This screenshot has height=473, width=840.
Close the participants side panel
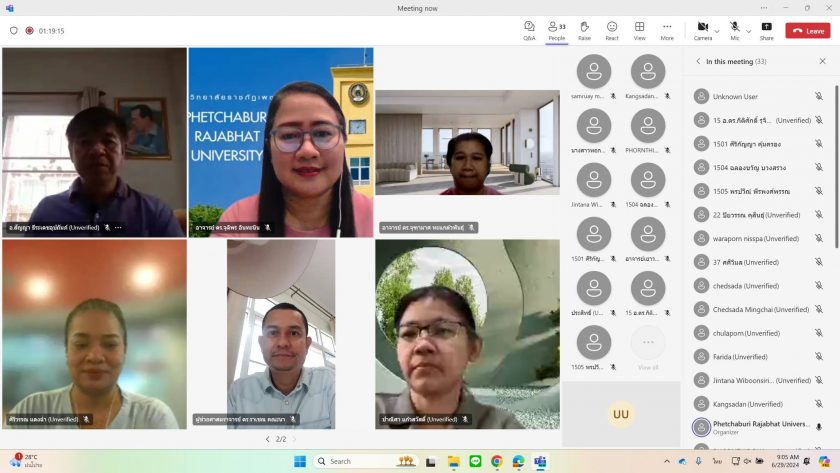(x=822, y=61)
